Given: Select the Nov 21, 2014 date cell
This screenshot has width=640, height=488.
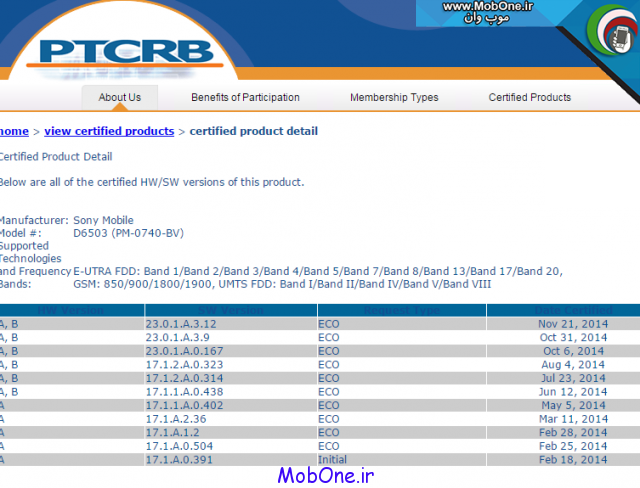Looking at the screenshot, I should 572,324.
